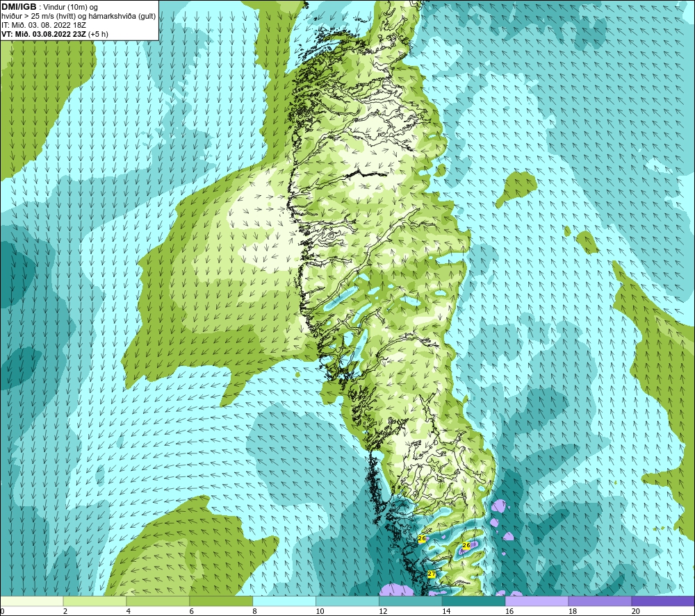Screen dimensions: 695x616
Task: Click the legend scale value "10"
Action: click(x=320, y=611)
